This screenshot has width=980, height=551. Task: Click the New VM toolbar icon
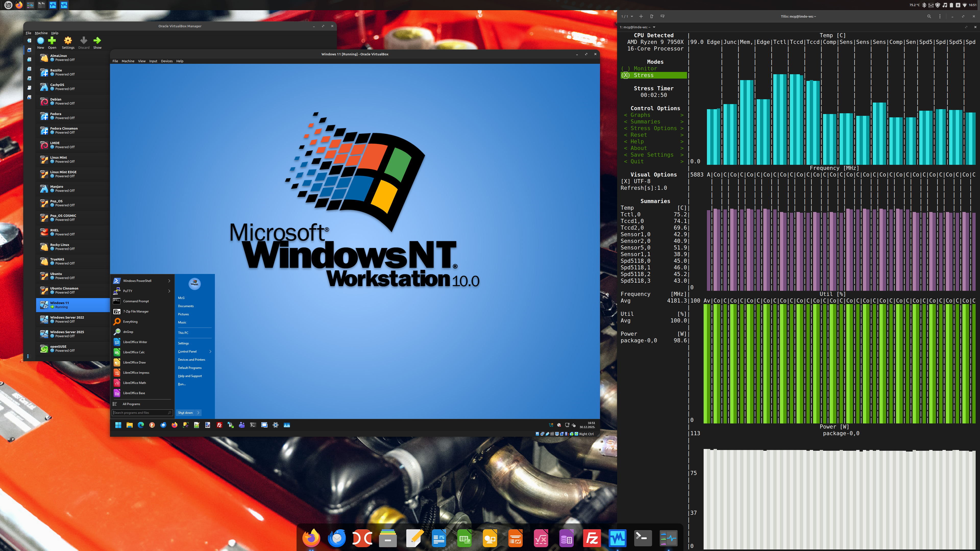pos(40,41)
